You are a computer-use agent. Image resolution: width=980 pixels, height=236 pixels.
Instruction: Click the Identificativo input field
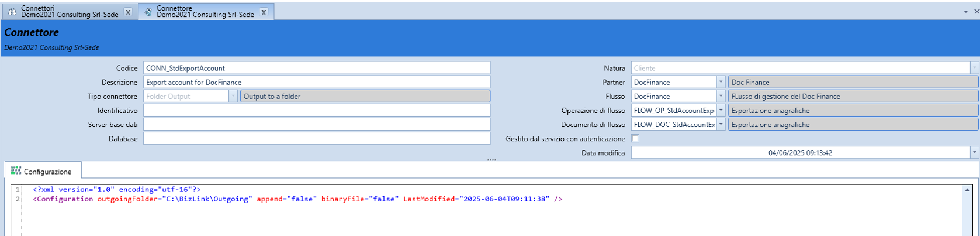[316, 111]
